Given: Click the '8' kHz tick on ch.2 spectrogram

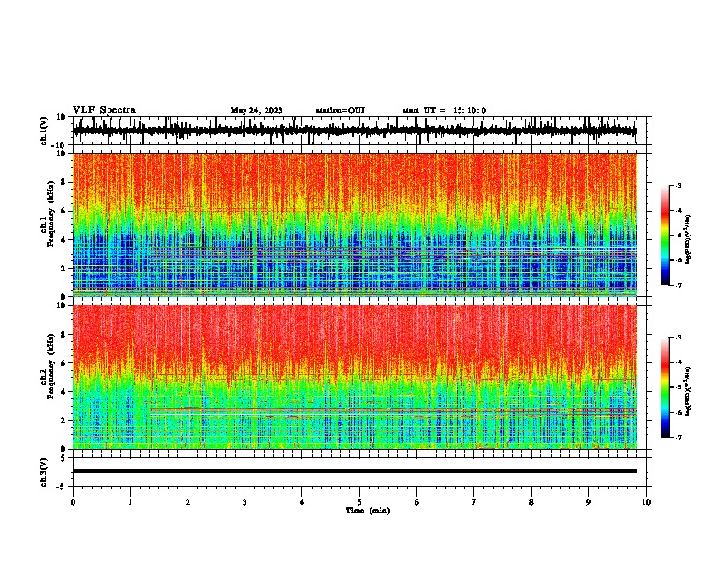Looking at the screenshot, I should point(64,335).
